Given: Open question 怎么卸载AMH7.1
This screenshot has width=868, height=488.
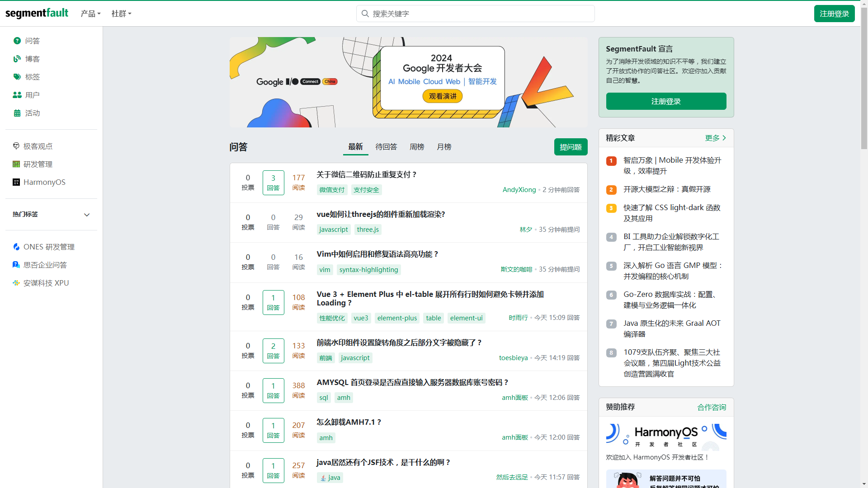Looking at the screenshot, I should pyautogui.click(x=349, y=422).
